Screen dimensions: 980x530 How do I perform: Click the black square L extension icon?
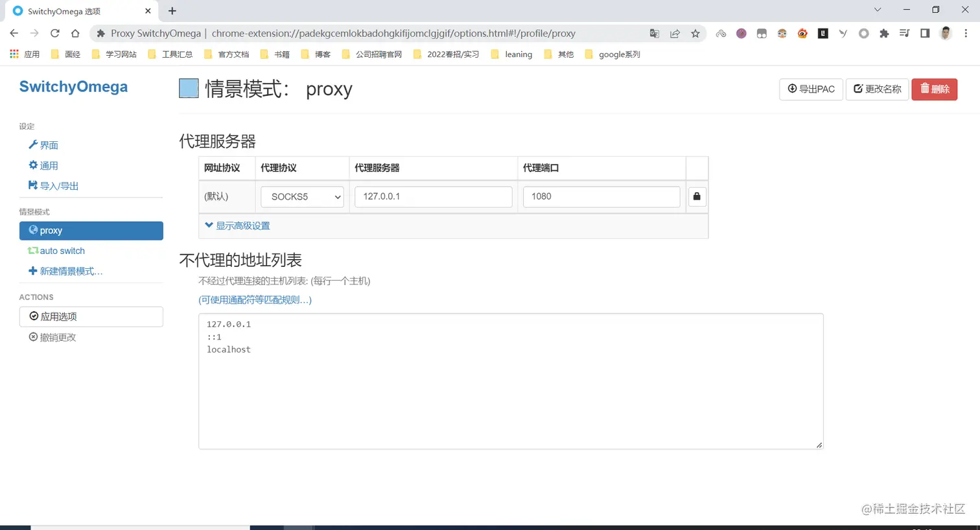click(x=823, y=34)
